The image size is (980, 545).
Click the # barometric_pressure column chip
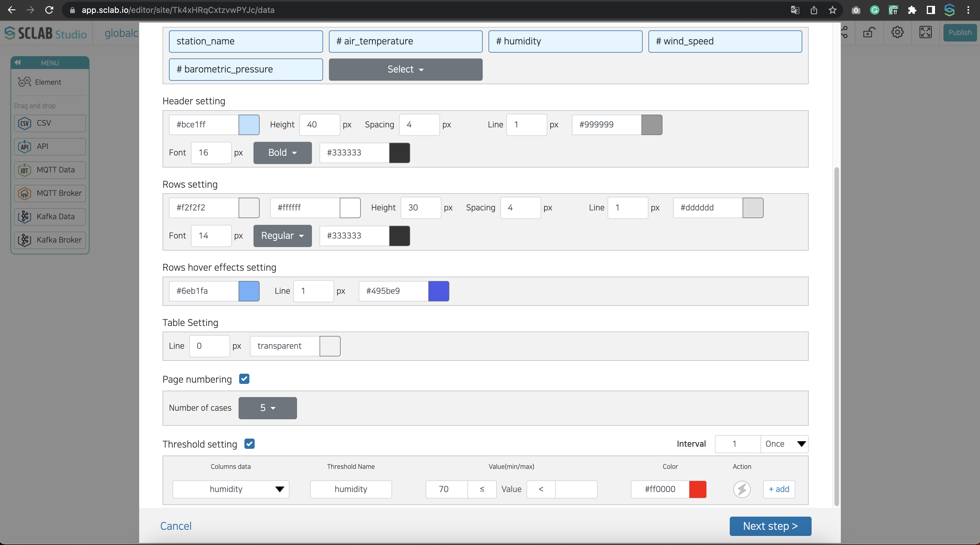pos(246,69)
